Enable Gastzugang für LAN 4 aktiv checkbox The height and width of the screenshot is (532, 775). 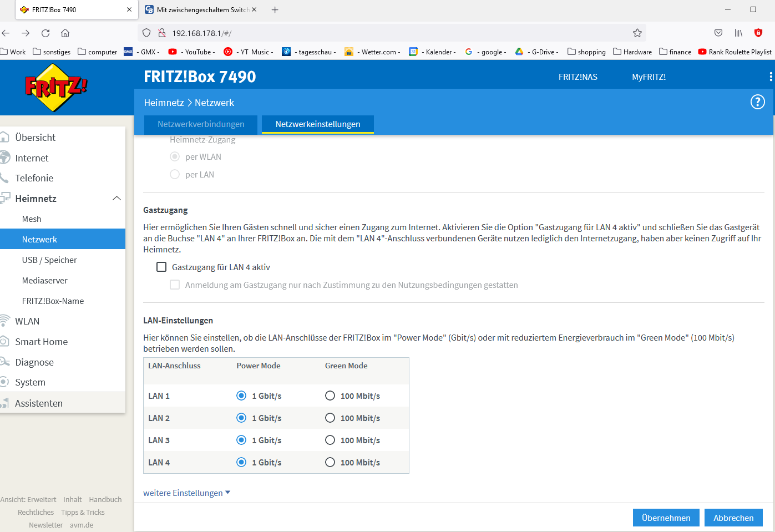161,267
